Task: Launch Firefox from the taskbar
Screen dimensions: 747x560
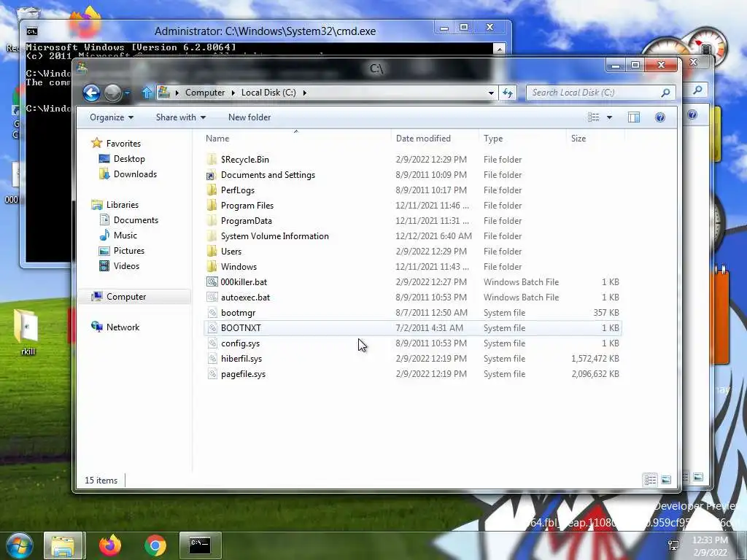Action: click(110, 545)
